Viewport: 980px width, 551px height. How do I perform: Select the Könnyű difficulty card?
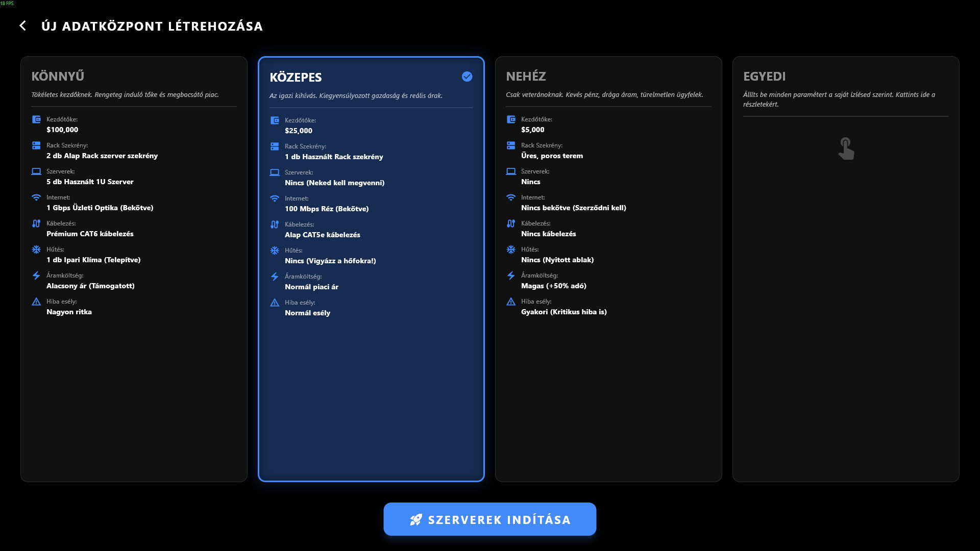(x=134, y=269)
